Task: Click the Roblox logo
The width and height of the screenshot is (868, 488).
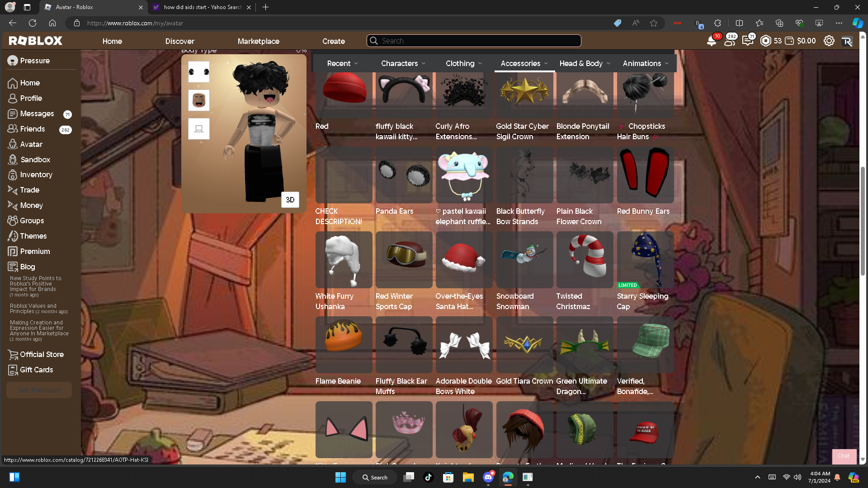Action: pos(36,41)
